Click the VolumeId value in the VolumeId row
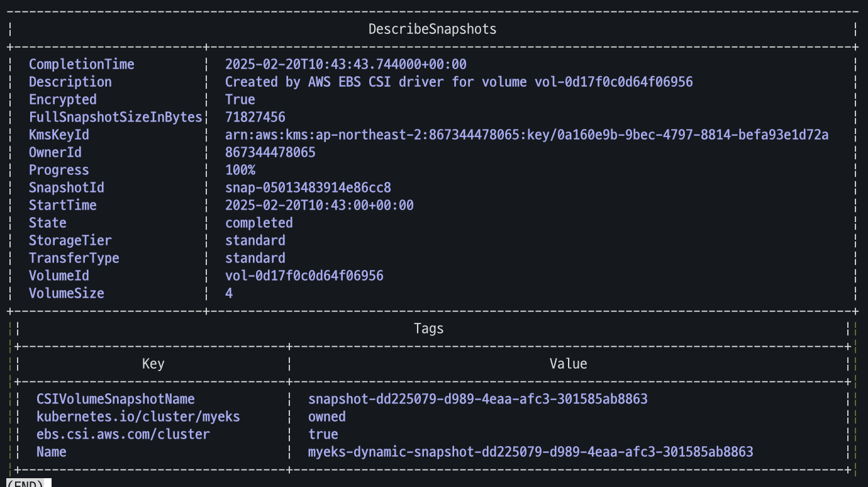The width and height of the screenshot is (868, 487). [304, 276]
